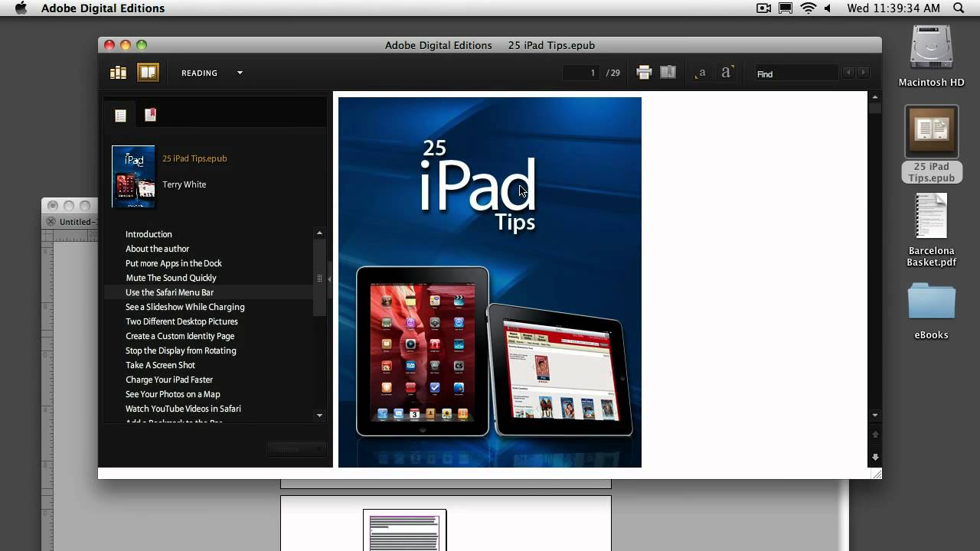The height and width of the screenshot is (551, 980).
Task: Go to Charge Your iPad Faster
Action: 169,380
